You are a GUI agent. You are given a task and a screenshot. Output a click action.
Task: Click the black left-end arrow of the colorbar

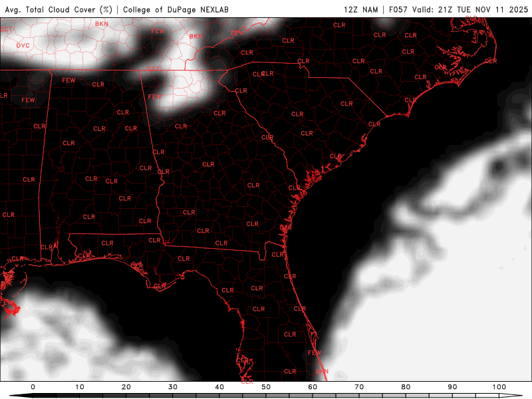click(x=21, y=396)
